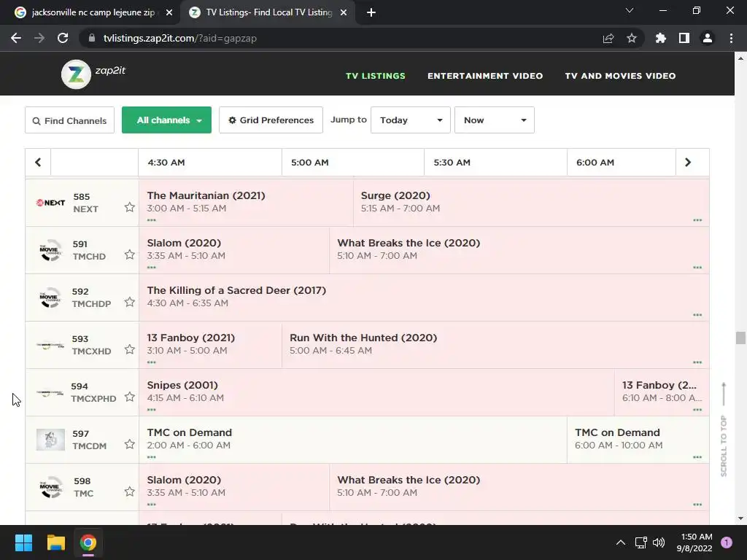Click the Movie Channel logo for 591
747x560 pixels.
click(50, 250)
